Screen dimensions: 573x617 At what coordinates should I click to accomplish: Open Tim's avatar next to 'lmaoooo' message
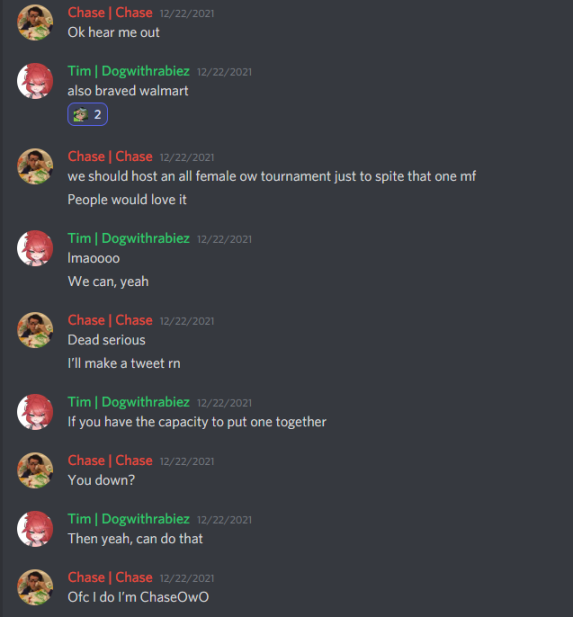click(x=35, y=248)
